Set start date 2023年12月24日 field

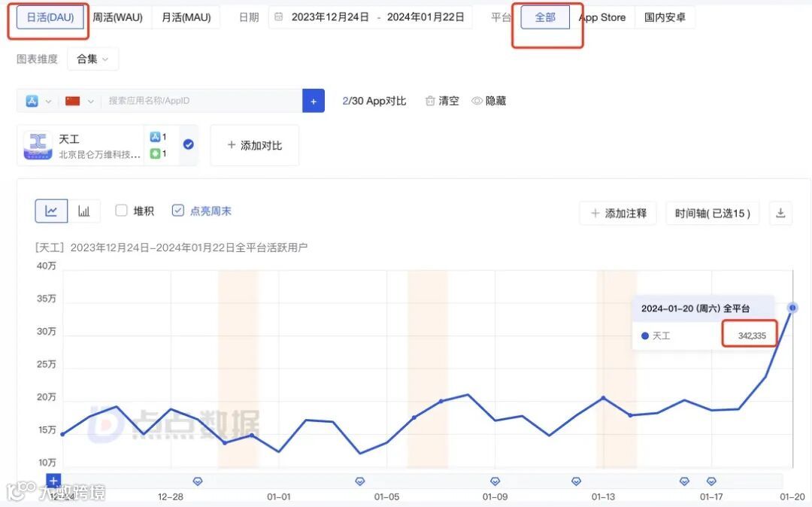pyautogui.click(x=330, y=17)
